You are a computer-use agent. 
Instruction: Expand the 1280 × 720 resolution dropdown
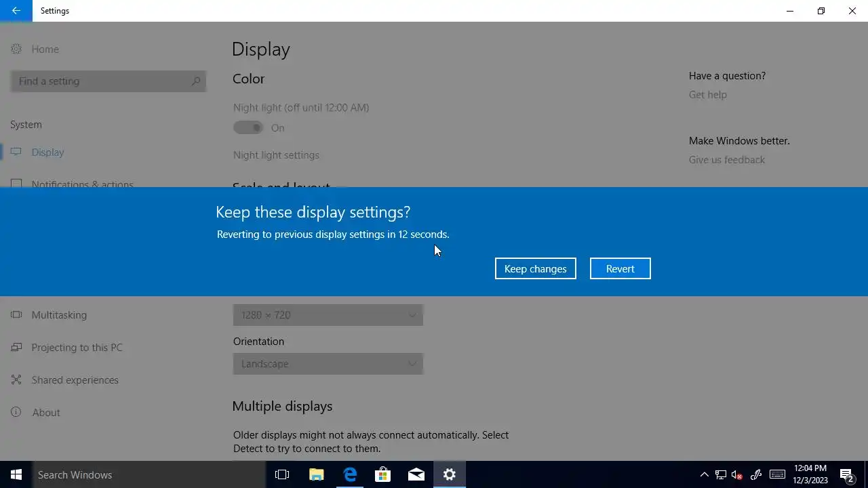[x=328, y=314]
